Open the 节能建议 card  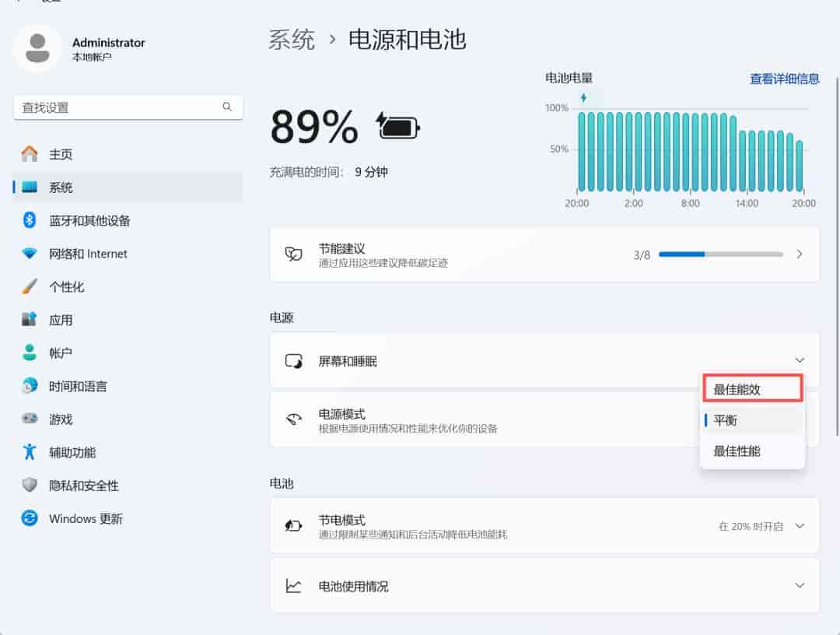click(x=544, y=254)
